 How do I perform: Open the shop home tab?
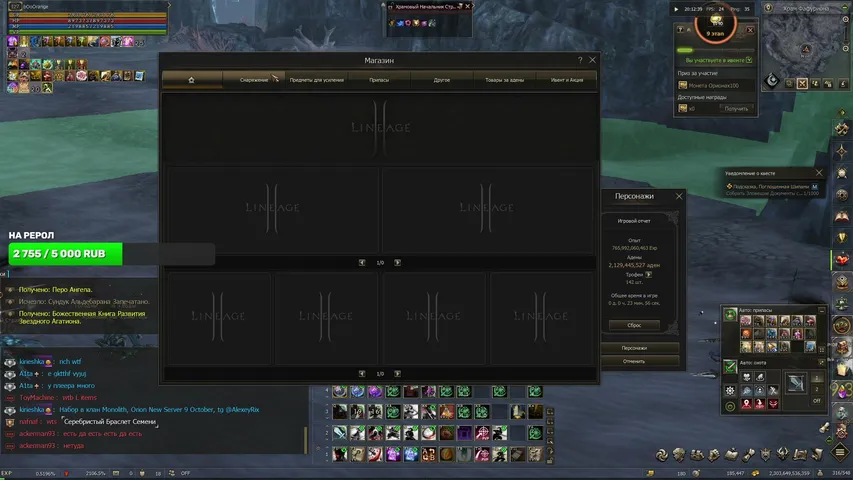[191, 80]
